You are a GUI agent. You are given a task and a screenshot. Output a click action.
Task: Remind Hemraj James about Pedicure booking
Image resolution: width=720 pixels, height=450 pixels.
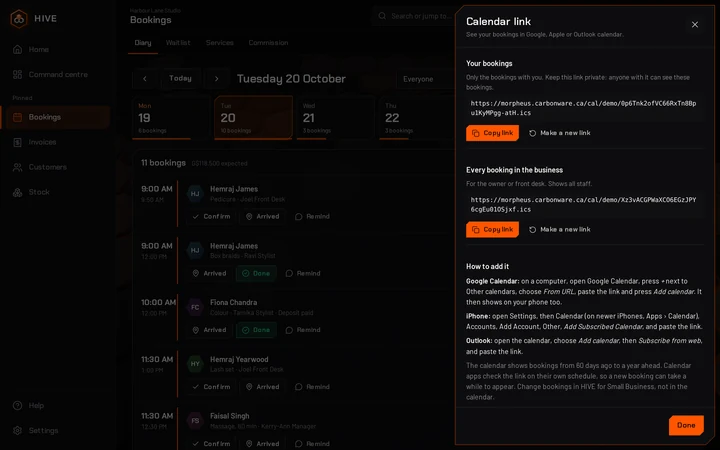coord(312,216)
